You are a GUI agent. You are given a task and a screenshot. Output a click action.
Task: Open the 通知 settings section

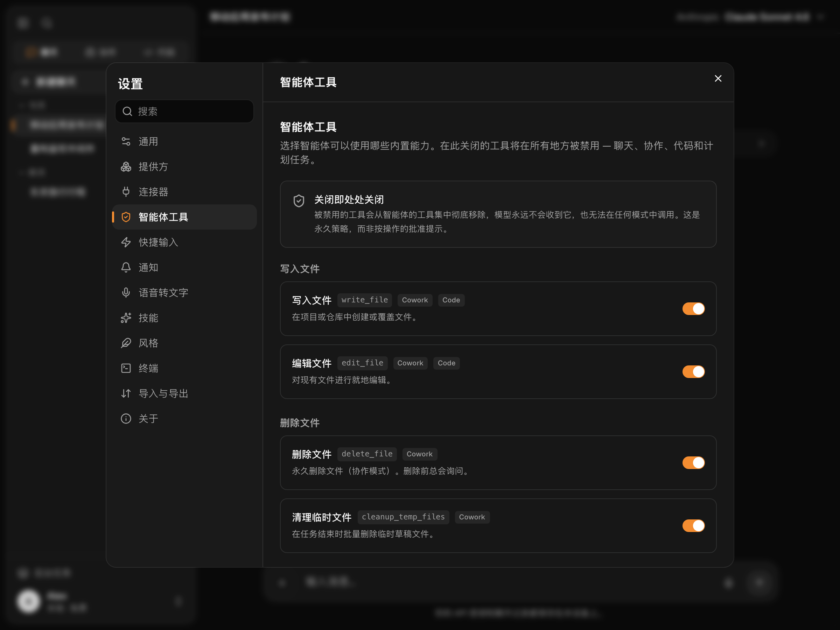(184, 267)
